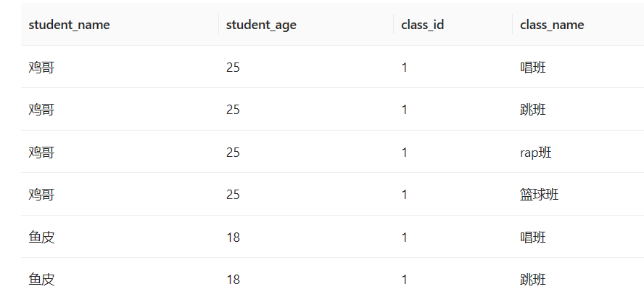Click age 18 in 鱼皮's 唱班 row
Screen dimensions: 644x300
click(233, 238)
